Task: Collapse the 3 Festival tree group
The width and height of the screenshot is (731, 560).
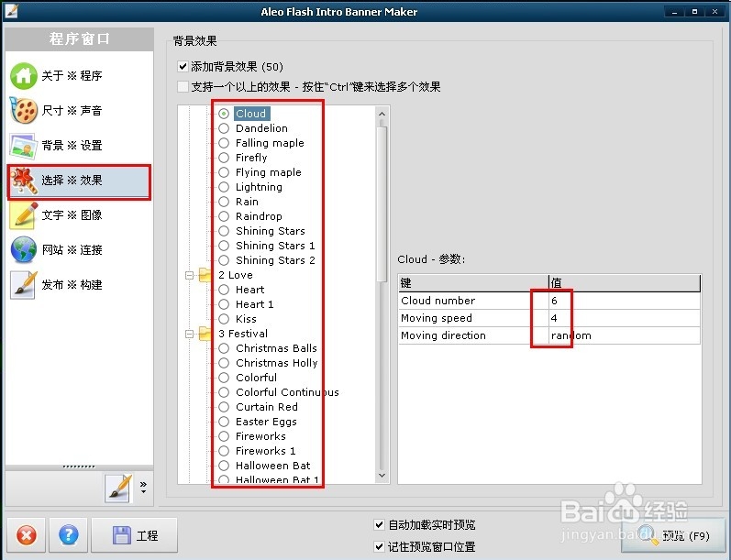Action: (x=189, y=334)
